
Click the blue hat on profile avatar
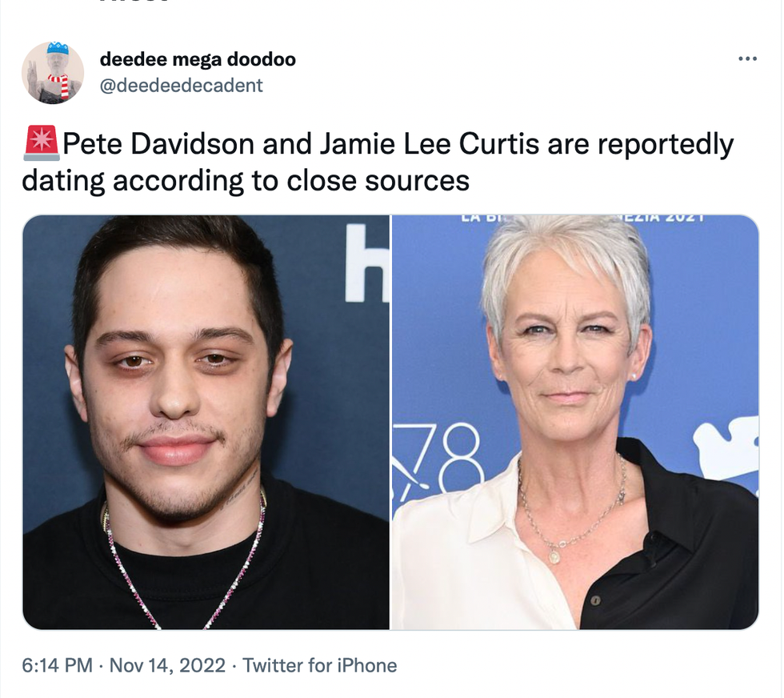[58, 48]
